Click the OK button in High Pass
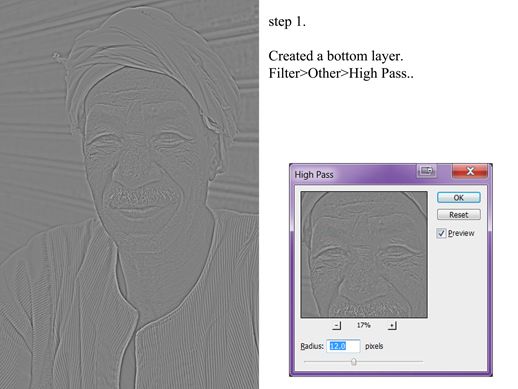The height and width of the screenshot is (389, 518). (458, 197)
